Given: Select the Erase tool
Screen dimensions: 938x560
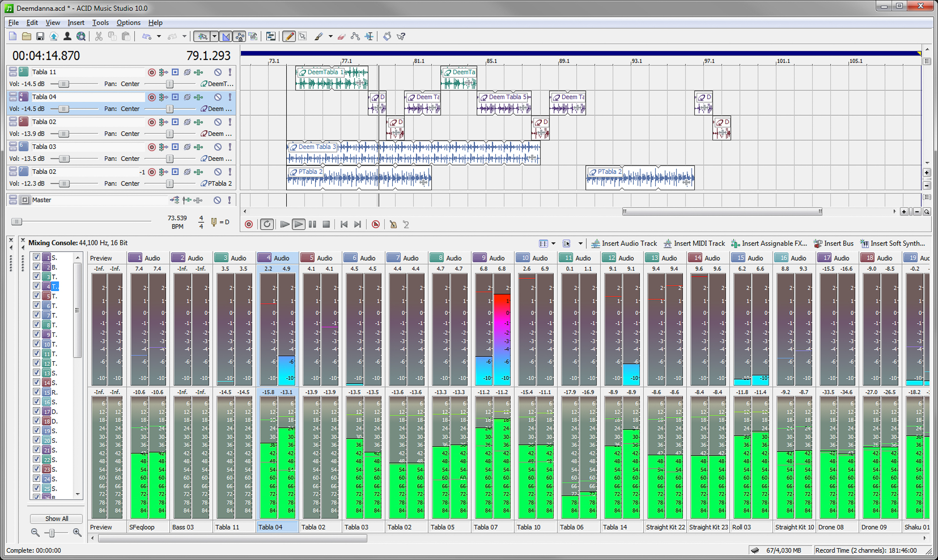Looking at the screenshot, I should pyautogui.click(x=341, y=36).
